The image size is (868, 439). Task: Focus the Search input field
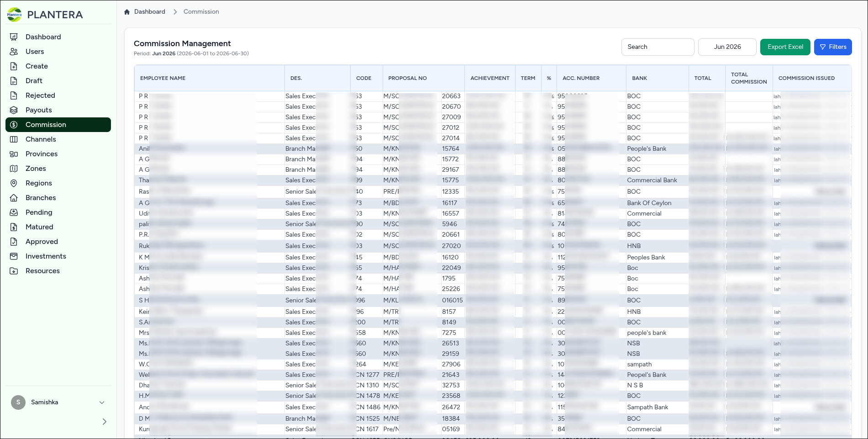[658, 47]
